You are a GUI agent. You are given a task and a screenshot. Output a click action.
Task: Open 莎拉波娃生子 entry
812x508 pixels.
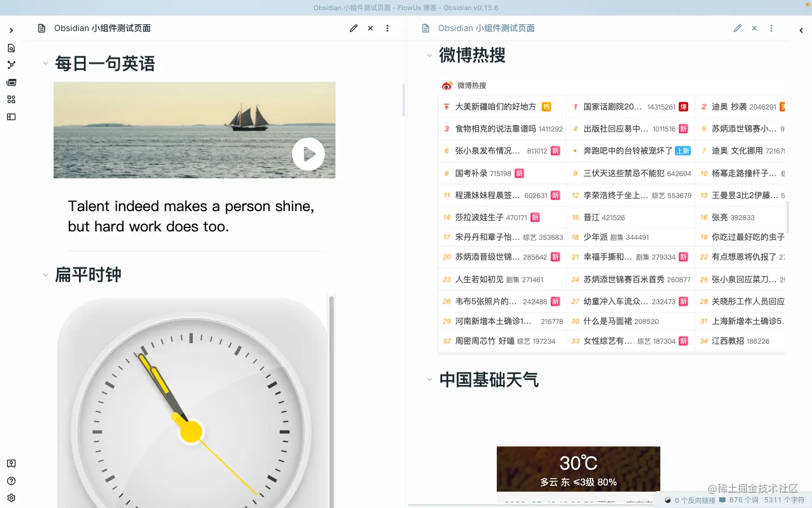(x=479, y=217)
